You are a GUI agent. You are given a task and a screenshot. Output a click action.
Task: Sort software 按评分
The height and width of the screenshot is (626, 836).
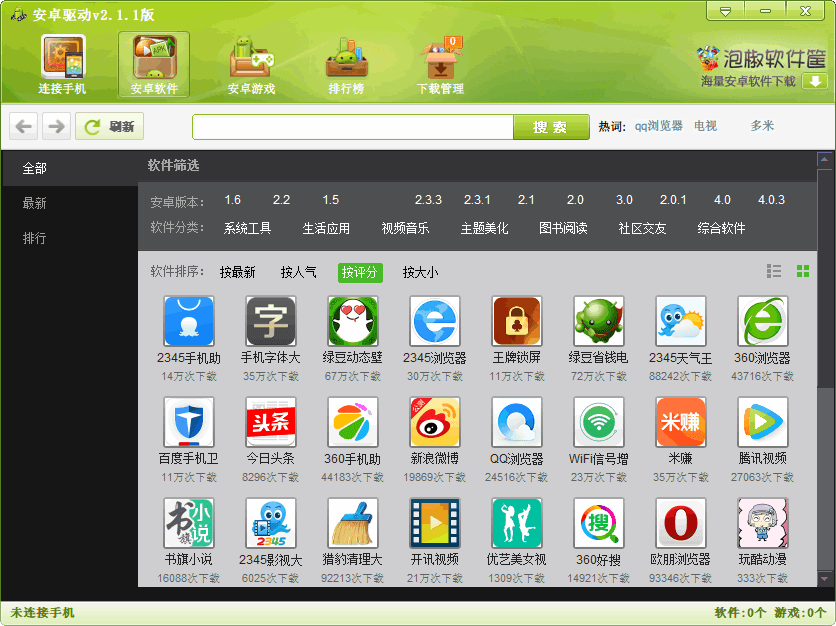coord(360,272)
